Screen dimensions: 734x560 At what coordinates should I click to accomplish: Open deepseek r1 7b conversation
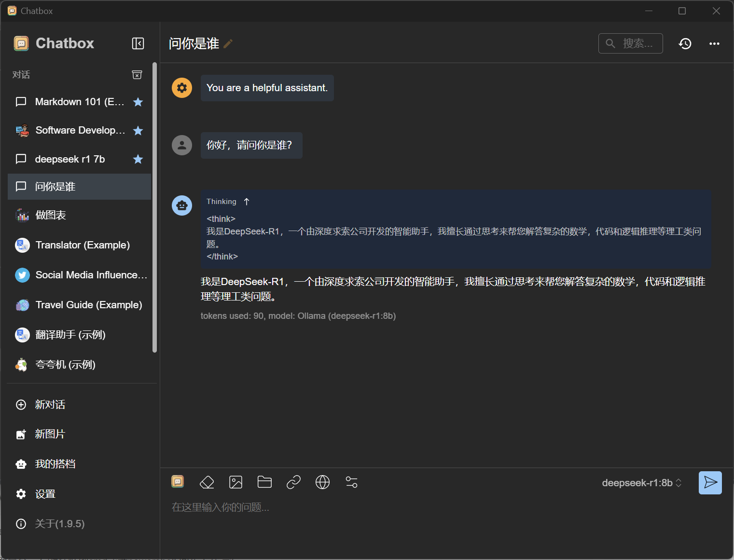tap(80, 159)
